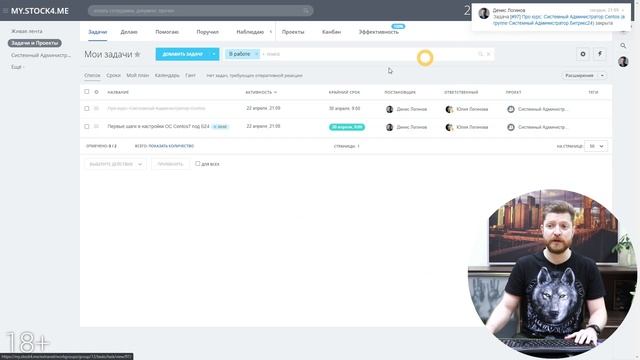Open the row menu of the first task

[x=96, y=109]
